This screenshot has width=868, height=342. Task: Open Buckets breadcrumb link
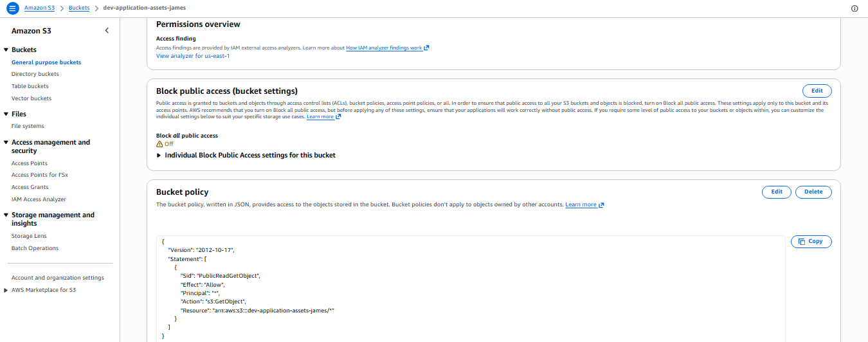pos(79,8)
